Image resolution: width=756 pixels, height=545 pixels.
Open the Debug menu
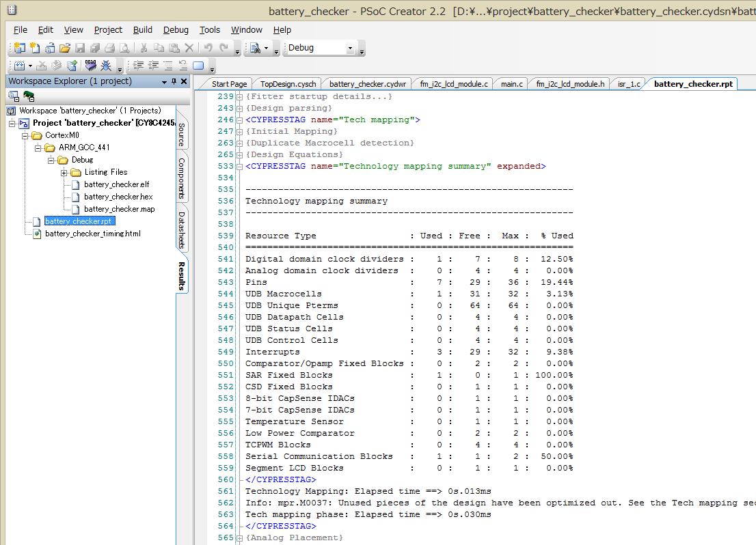pyautogui.click(x=176, y=30)
